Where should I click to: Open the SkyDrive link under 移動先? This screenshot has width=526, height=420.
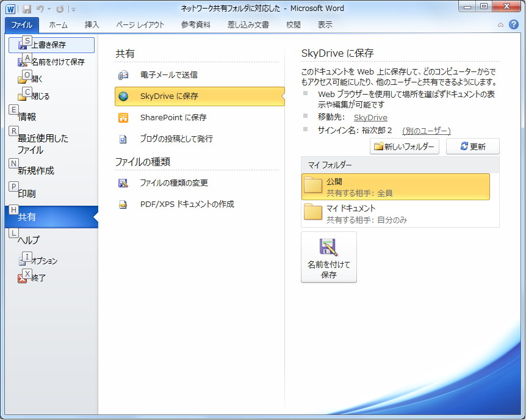pyautogui.click(x=371, y=117)
